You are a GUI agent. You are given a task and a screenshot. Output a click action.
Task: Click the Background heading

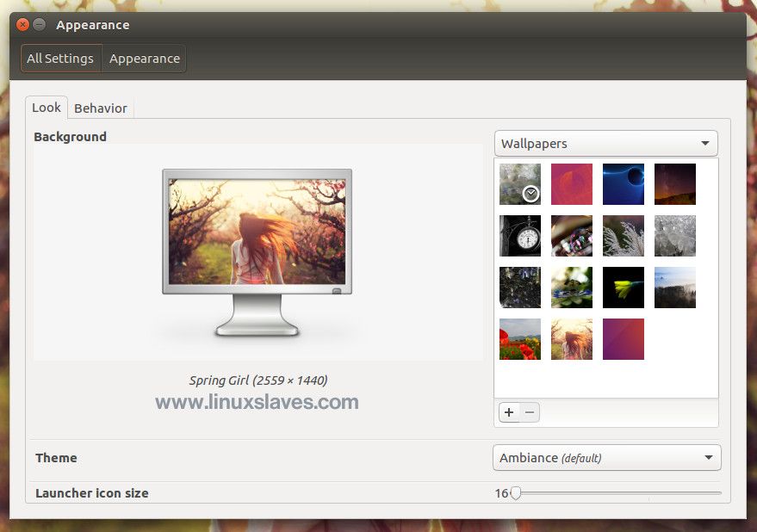click(x=70, y=137)
